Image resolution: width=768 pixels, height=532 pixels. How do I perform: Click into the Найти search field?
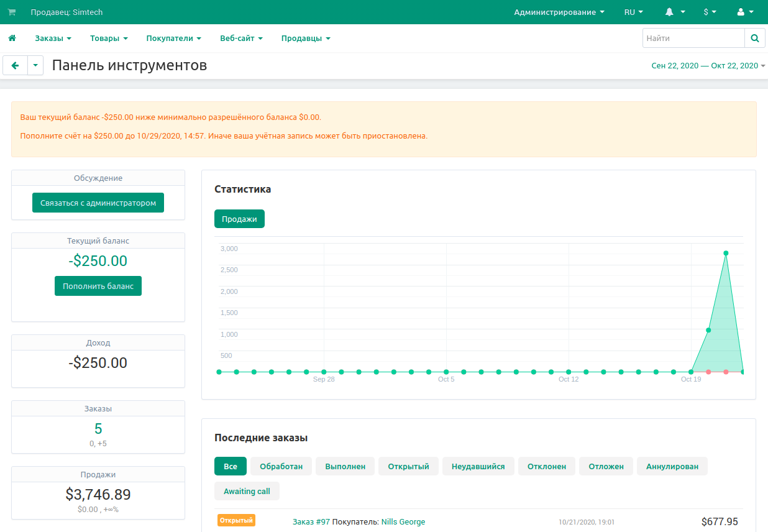(x=693, y=38)
